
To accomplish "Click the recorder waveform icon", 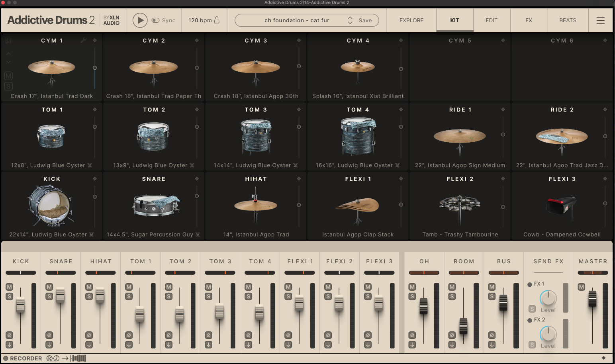I will 78,358.
